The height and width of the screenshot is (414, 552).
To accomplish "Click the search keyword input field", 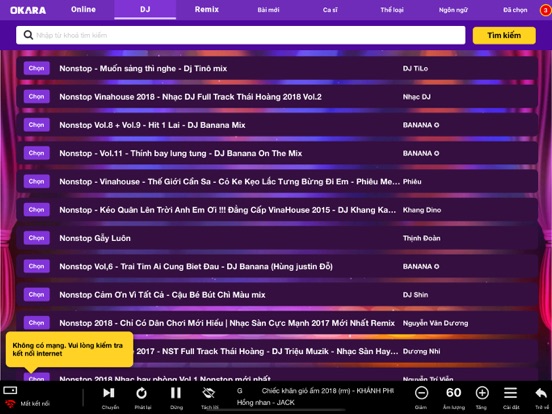I will tap(240, 35).
